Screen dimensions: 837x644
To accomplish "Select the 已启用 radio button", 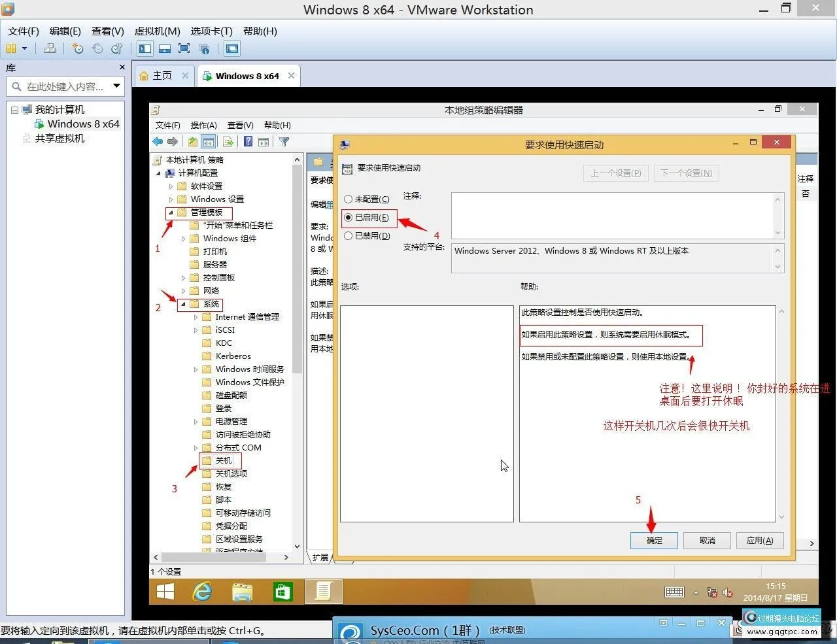I will click(349, 218).
